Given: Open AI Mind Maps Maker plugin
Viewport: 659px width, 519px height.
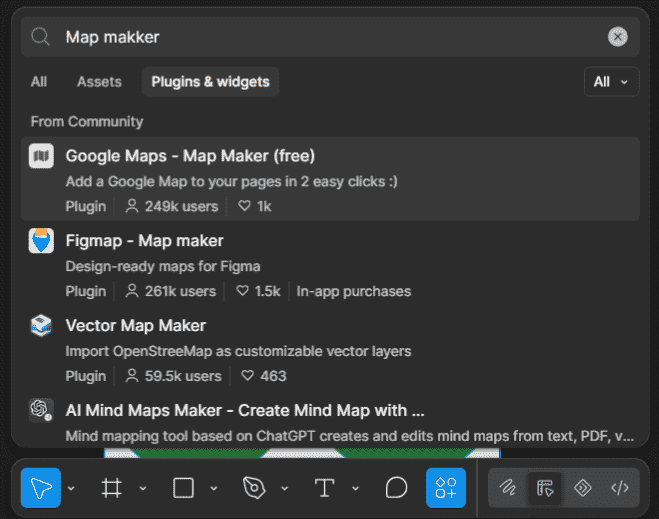Looking at the screenshot, I should 330,420.
